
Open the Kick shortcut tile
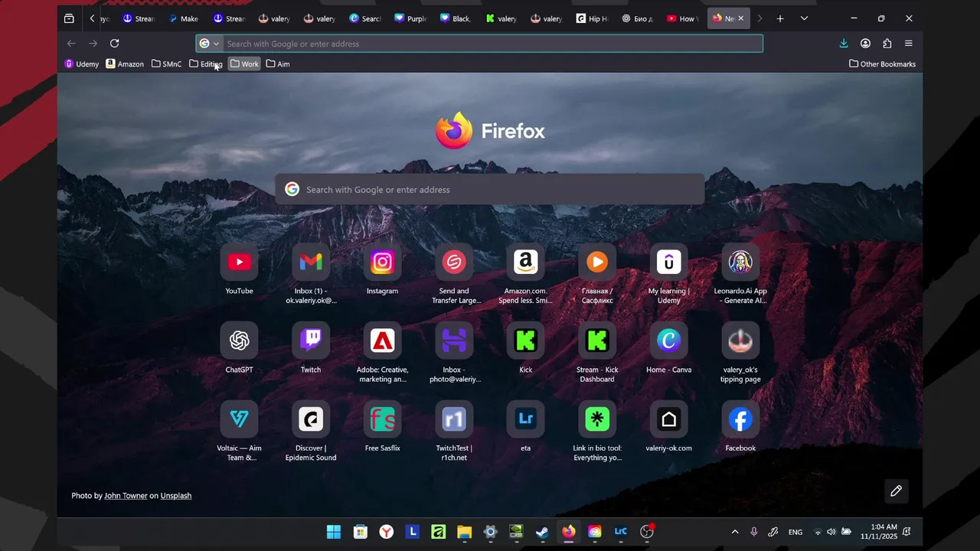pyautogui.click(x=525, y=341)
